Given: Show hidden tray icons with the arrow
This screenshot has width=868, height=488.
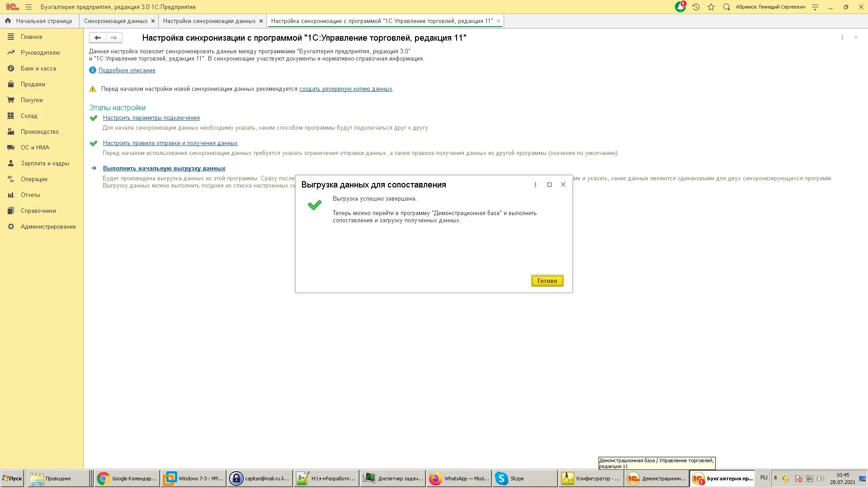Looking at the screenshot, I should (775, 478).
